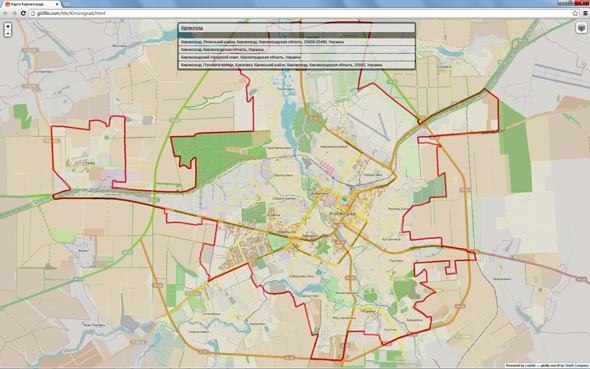Open a new browser tab

coord(67,4)
